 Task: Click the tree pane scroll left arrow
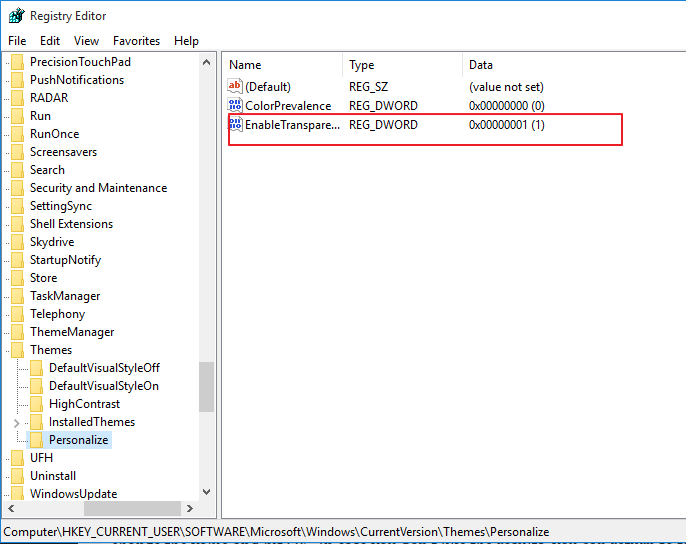11,508
